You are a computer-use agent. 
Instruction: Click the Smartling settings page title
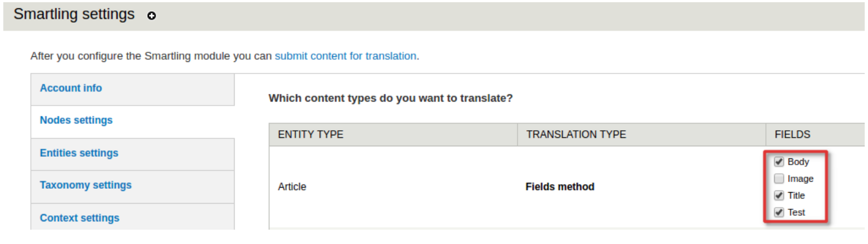pos(74,14)
